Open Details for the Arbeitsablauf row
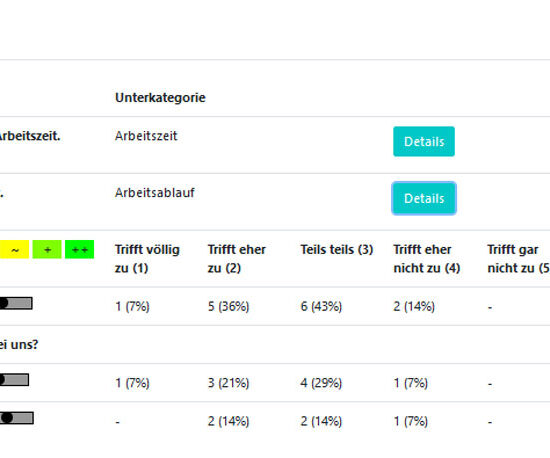Viewport: 550px width, 458px height. coord(424,198)
